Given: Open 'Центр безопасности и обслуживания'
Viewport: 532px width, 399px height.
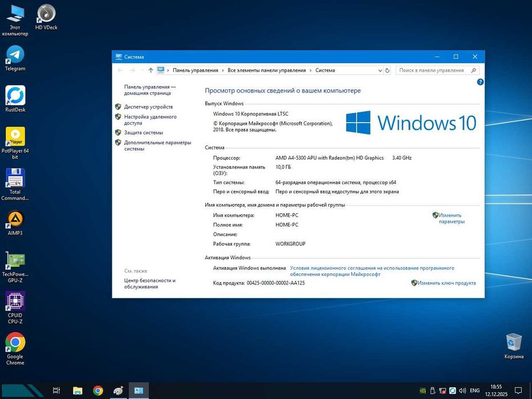Looking at the screenshot, I should point(149,283).
